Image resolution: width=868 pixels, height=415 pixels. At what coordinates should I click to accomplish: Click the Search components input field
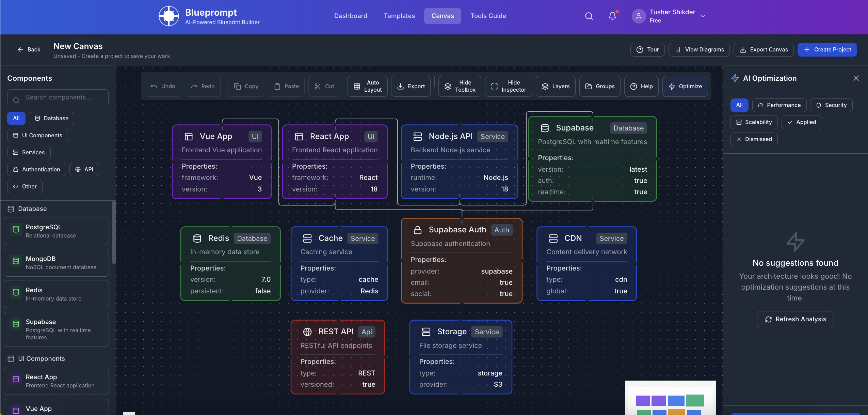(x=58, y=97)
